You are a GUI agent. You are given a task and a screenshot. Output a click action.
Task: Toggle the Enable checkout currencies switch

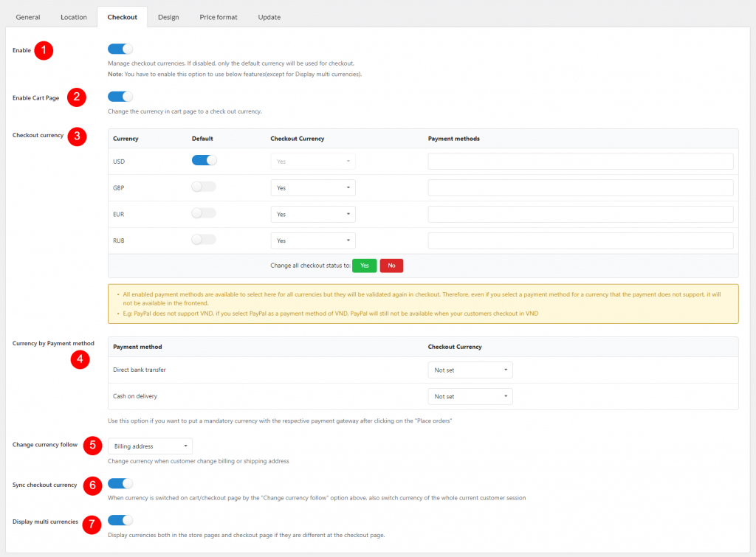click(120, 49)
